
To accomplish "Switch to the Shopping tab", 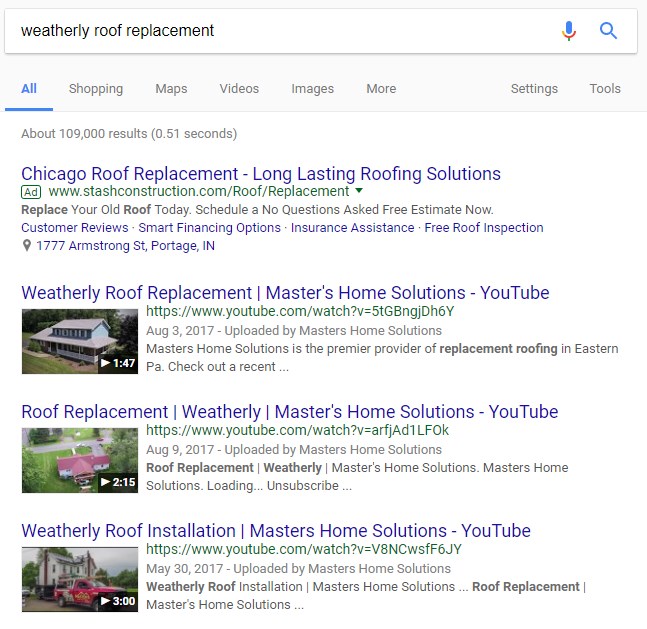I will tap(96, 89).
